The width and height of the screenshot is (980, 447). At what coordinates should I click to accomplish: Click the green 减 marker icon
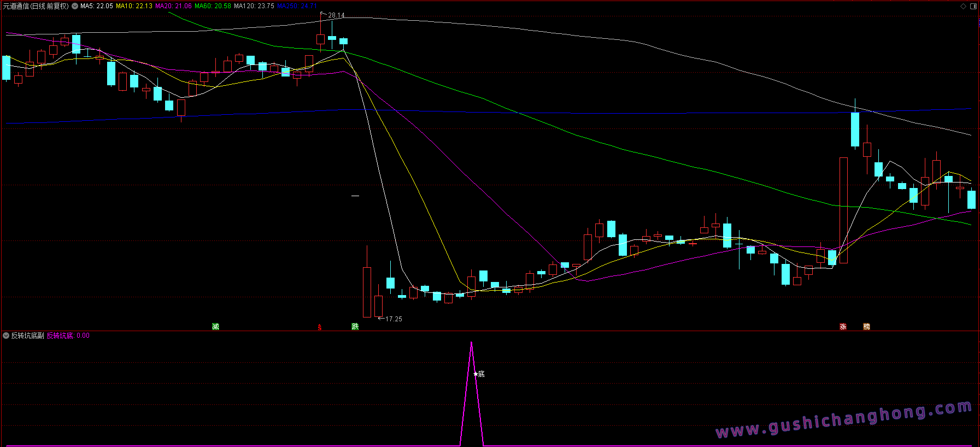[215, 327]
